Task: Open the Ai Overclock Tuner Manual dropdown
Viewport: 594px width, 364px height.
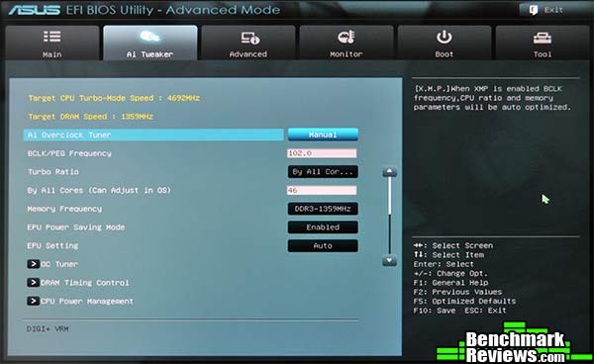Action: [x=323, y=135]
